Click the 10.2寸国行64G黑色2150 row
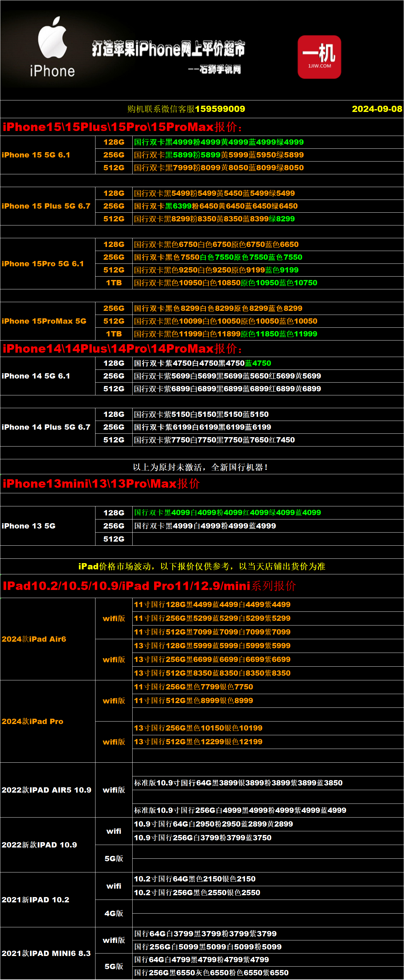This screenshot has height=980, width=404. point(268,879)
